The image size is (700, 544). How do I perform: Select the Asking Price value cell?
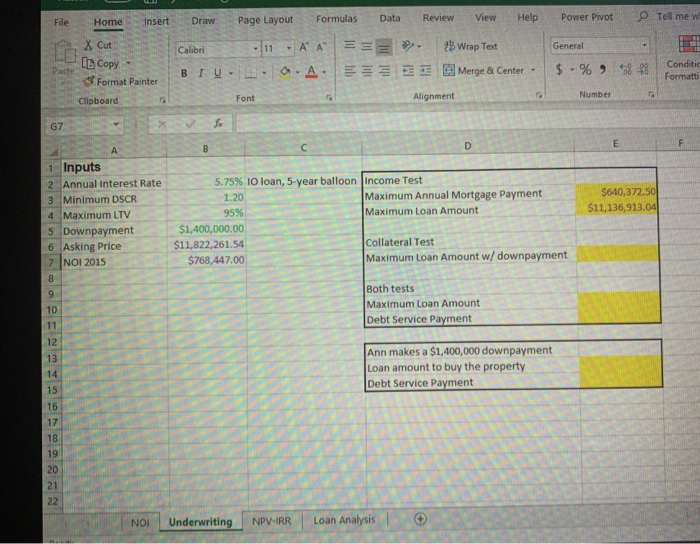coord(207,245)
